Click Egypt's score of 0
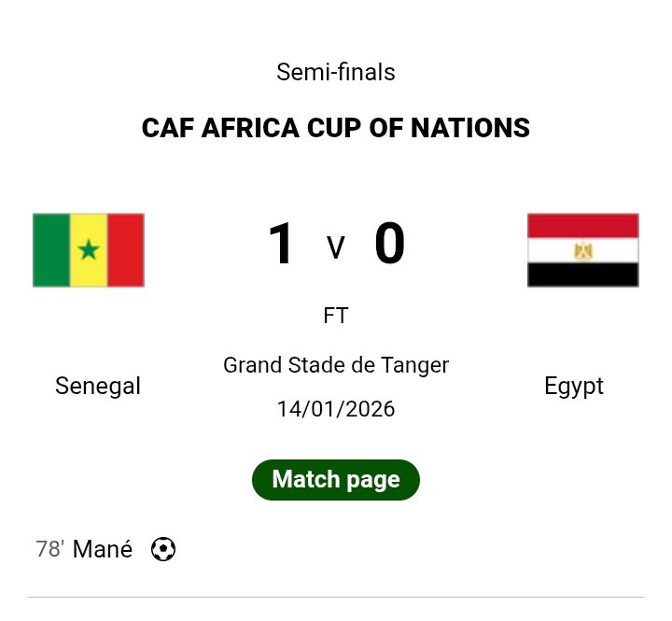 [x=389, y=245]
